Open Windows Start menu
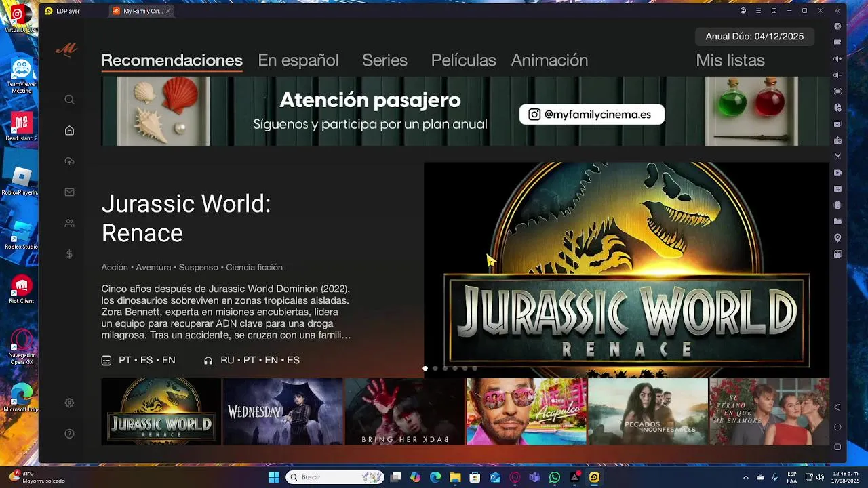Screen dimensions: 868x488 click(274, 477)
